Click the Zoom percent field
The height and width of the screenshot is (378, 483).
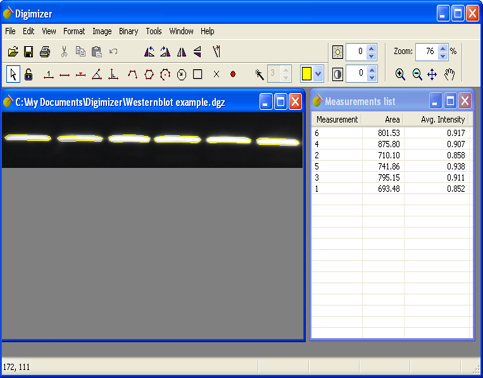(426, 52)
